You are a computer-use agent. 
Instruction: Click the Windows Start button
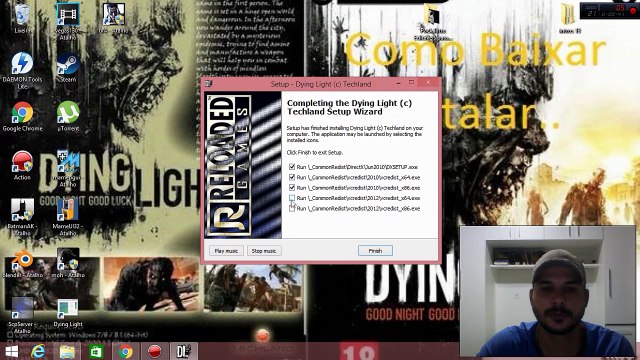11,351
